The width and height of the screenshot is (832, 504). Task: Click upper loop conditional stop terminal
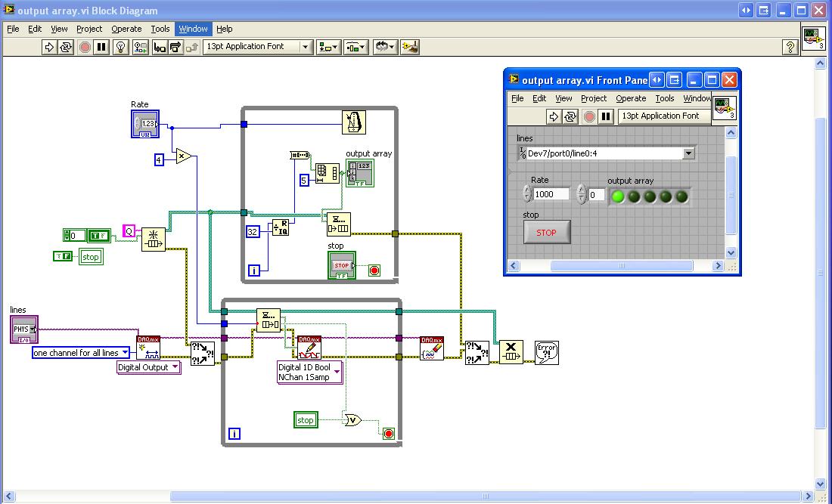pyautogui.click(x=374, y=271)
